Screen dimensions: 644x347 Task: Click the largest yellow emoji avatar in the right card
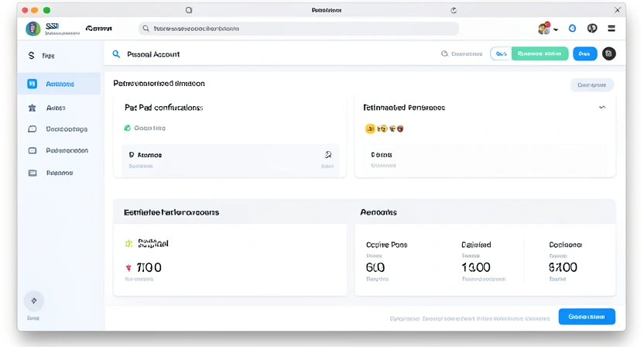coord(370,129)
